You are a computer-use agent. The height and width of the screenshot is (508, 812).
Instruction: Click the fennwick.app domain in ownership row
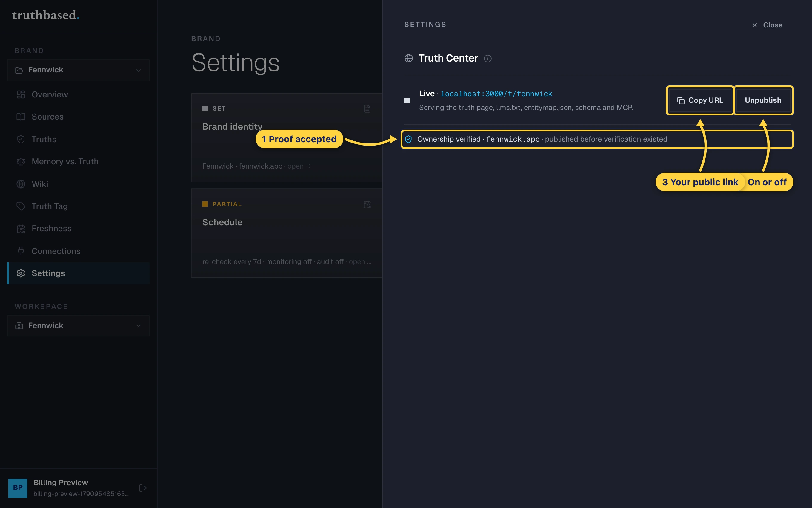(513, 139)
